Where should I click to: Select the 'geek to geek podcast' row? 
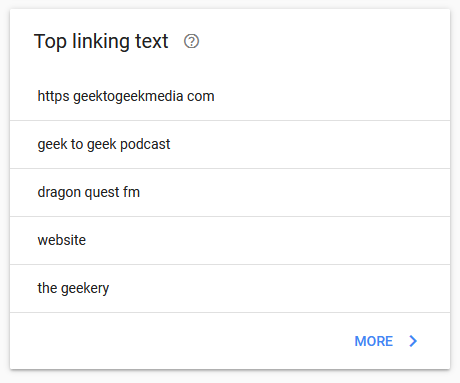click(230, 144)
